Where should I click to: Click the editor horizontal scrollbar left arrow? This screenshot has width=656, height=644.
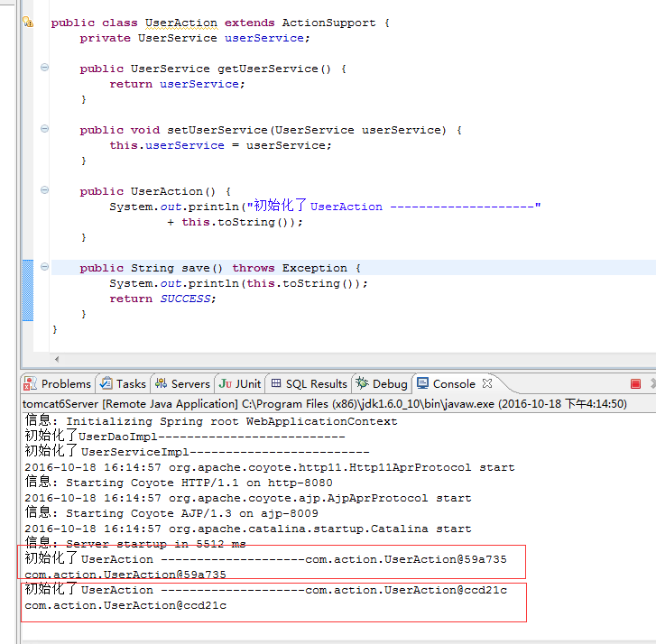[57, 359]
